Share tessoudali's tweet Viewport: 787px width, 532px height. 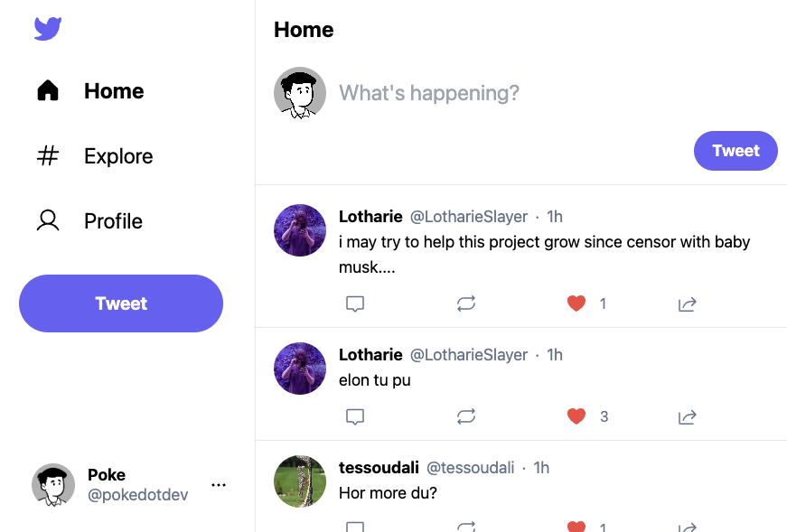[687, 527]
